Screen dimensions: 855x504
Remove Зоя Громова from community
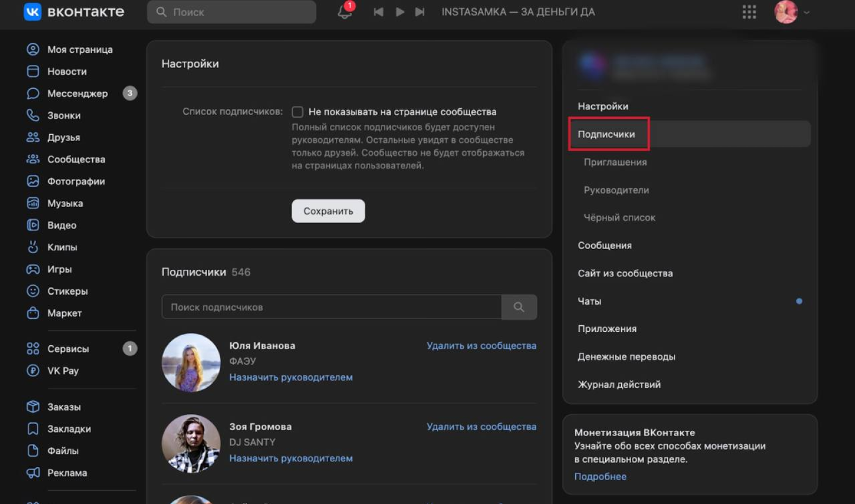pyautogui.click(x=481, y=426)
